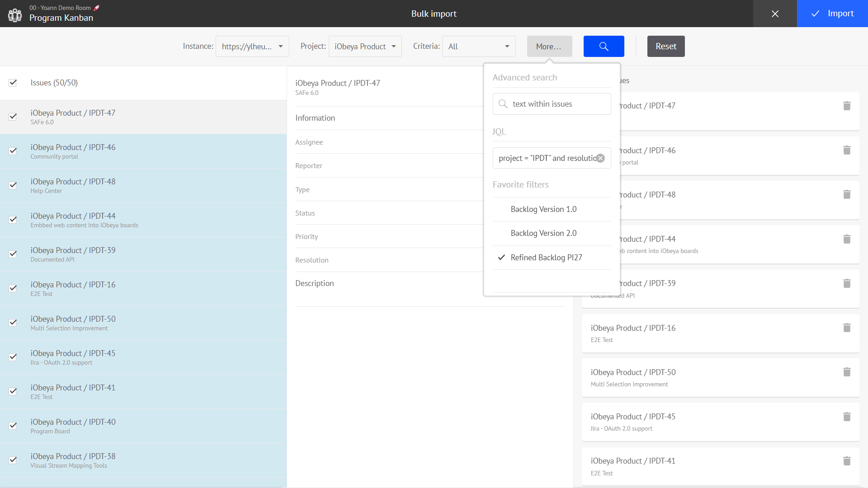This screenshot has width=868, height=488.
Task: Click the Resolution field label
Action: [312, 260]
